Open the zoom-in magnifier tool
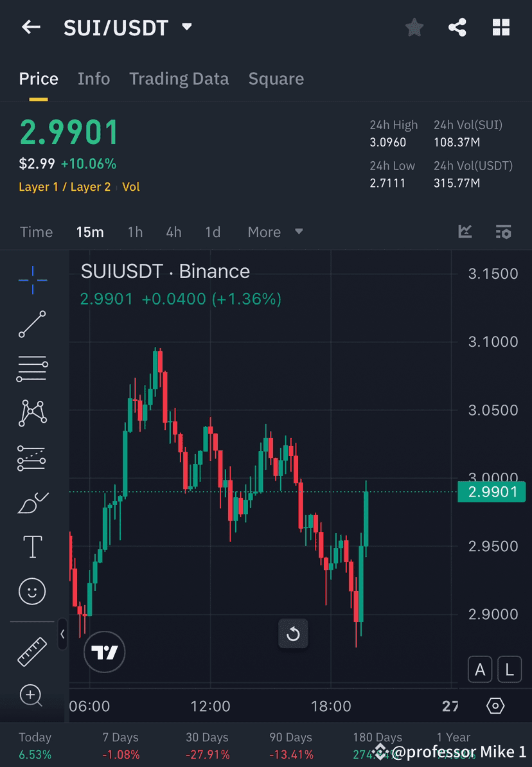Viewport: 532px width, 767px height. [32, 696]
